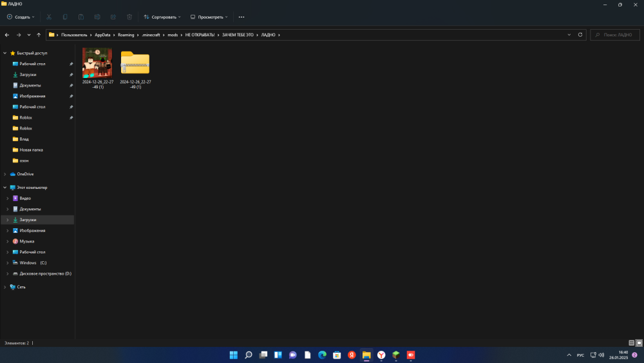Image resolution: width=644 pixels, height=363 pixels.
Task: Click the Copy icon in toolbar
Action: pos(65,17)
